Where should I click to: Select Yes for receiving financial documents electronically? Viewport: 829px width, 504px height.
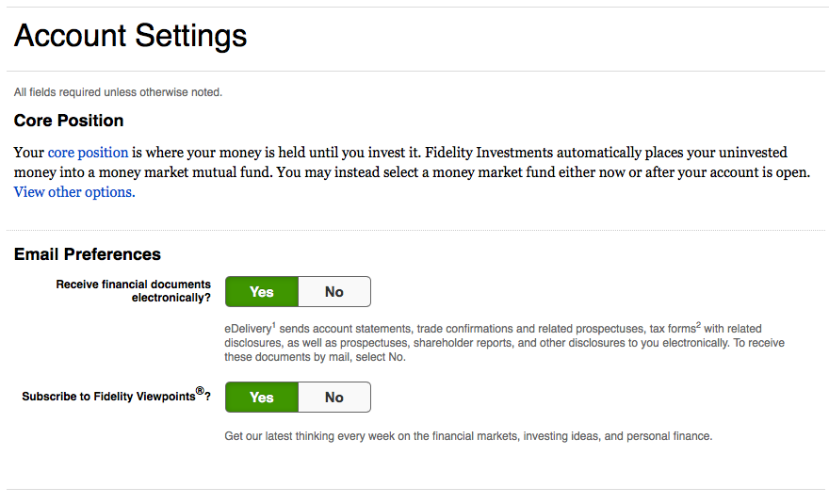(262, 292)
